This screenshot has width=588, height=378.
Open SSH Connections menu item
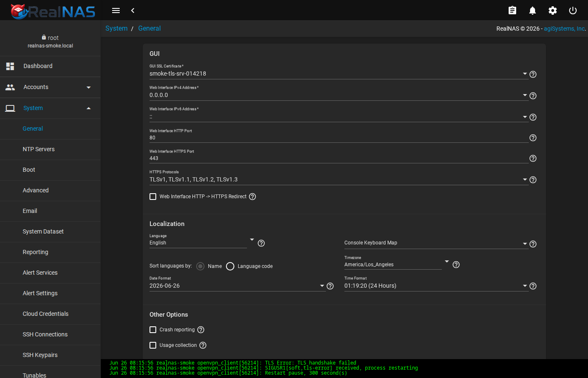pos(50,335)
